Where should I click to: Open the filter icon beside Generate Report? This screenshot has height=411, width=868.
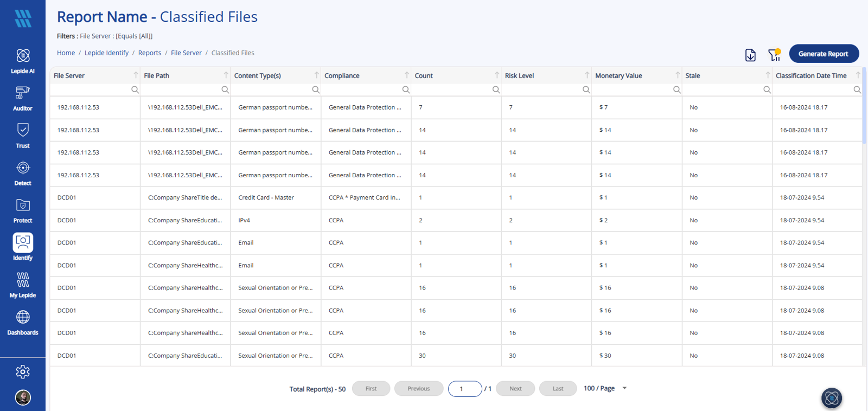click(x=774, y=54)
